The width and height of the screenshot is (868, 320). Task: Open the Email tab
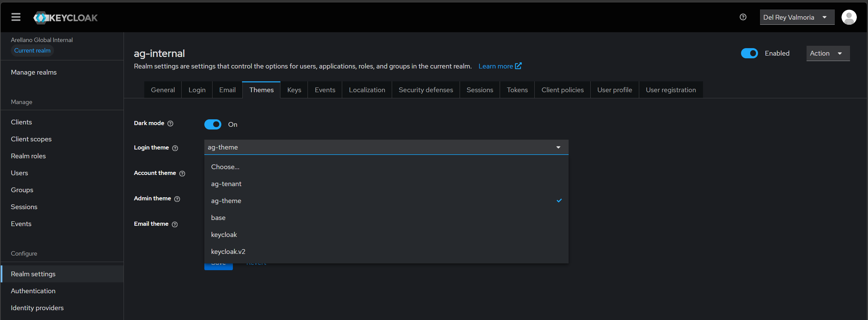point(227,90)
